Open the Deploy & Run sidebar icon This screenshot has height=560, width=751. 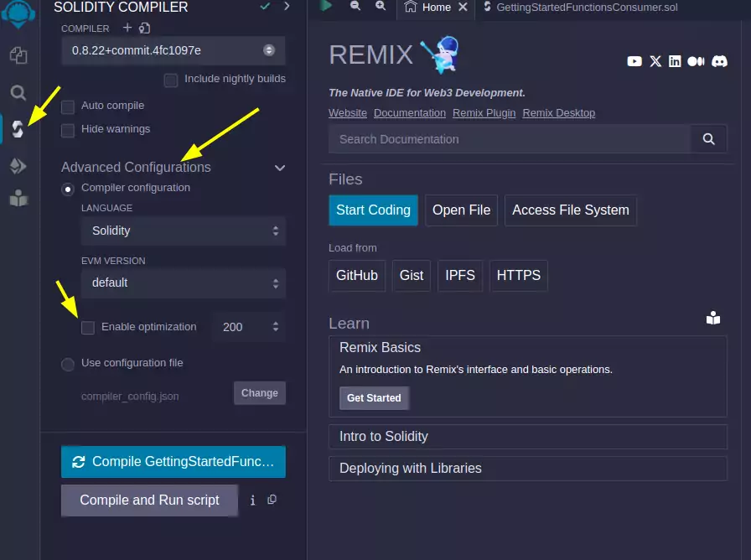pos(18,166)
